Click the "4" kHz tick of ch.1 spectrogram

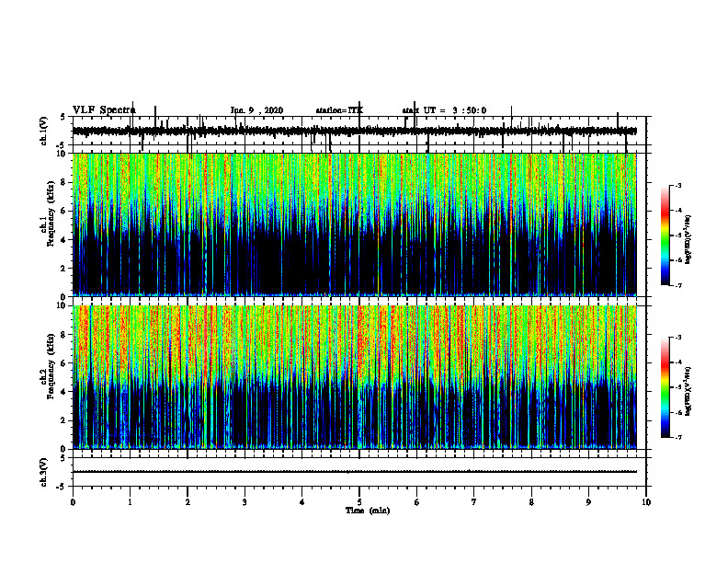64,240
